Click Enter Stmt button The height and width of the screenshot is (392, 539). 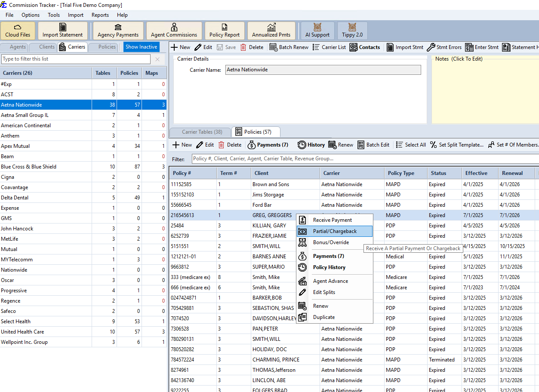pyautogui.click(x=482, y=47)
